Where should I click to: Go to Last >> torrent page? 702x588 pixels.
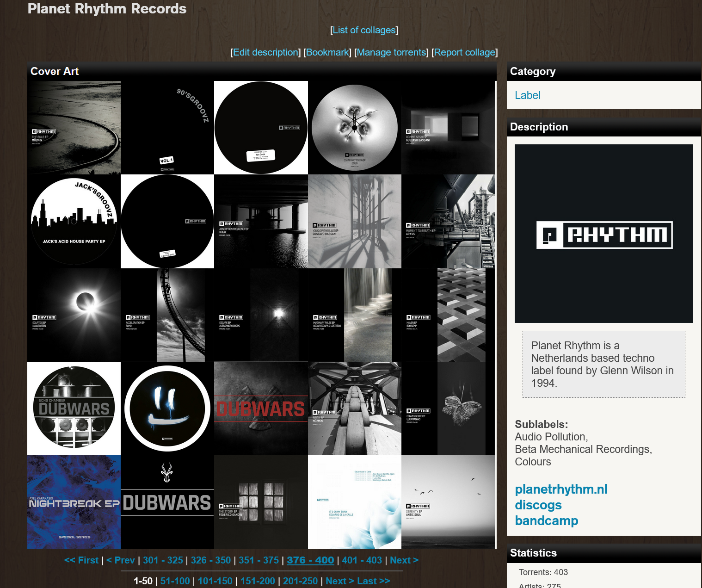(373, 581)
